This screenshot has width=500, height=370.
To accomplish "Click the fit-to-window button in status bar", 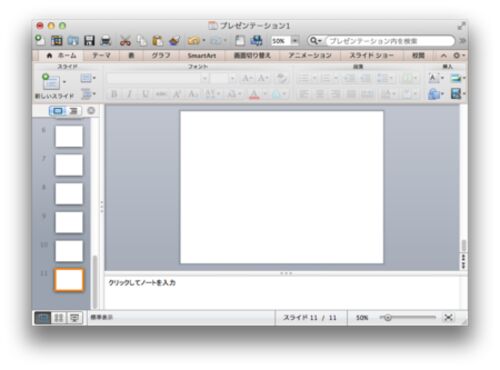I will pyautogui.click(x=449, y=318).
